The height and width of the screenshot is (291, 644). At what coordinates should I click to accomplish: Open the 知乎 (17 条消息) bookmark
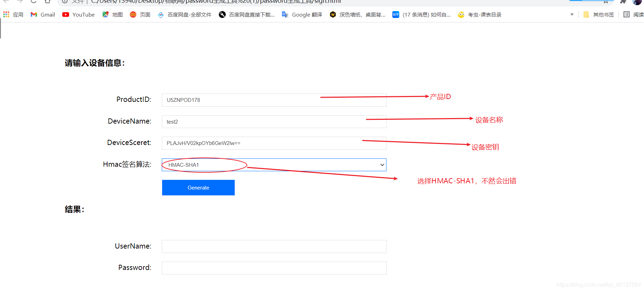pos(421,14)
